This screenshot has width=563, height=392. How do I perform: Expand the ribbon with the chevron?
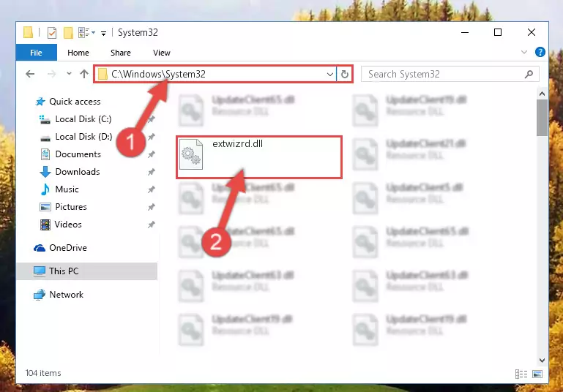point(524,53)
